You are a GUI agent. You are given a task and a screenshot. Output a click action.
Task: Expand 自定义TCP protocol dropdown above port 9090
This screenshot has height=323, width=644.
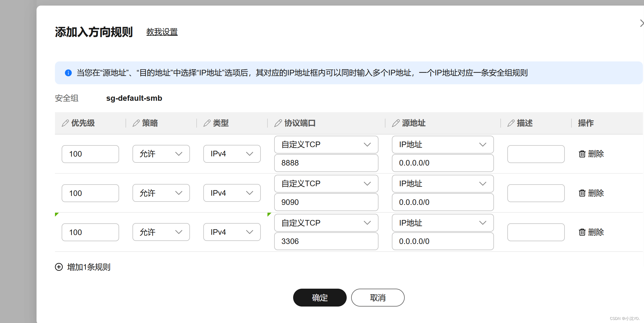326,184
